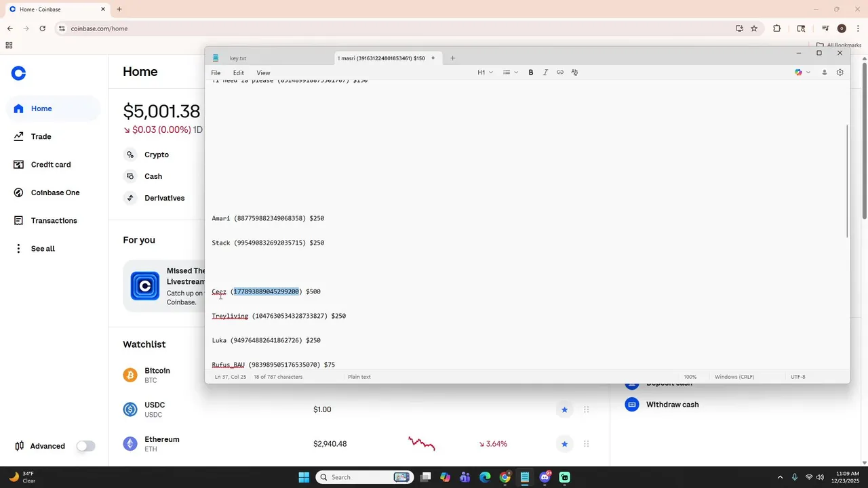The height and width of the screenshot is (488, 868).
Task: Open the Notepad settings gear
Action: [x=840, y=73]
